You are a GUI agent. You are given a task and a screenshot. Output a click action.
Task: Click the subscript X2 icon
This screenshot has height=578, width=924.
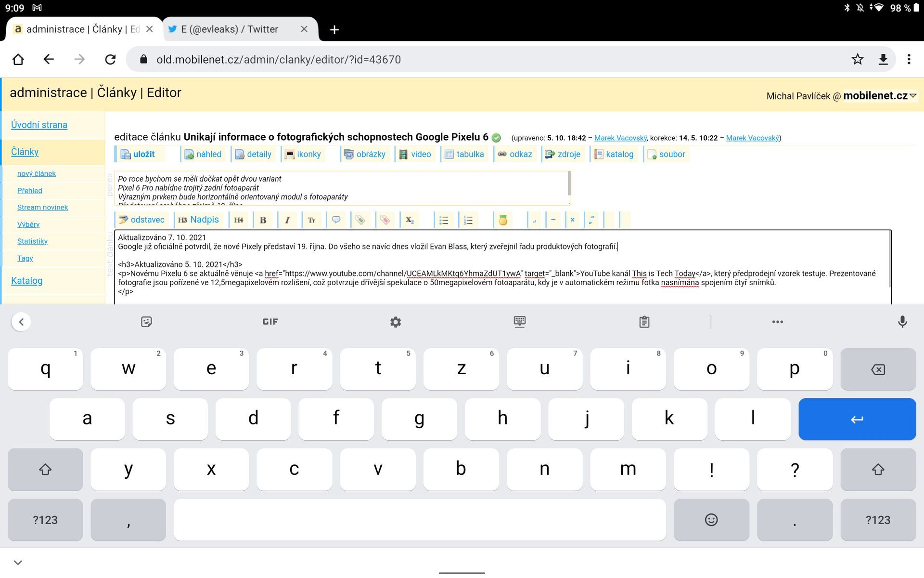click(410, 220)
